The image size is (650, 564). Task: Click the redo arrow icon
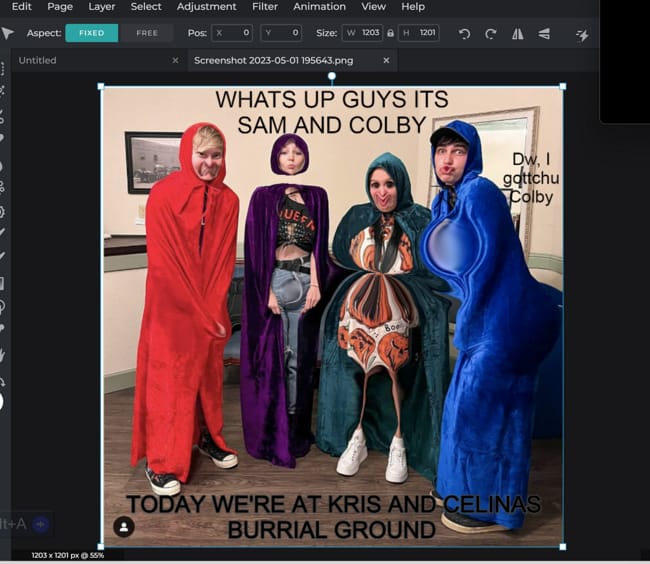tap(490, 33)
